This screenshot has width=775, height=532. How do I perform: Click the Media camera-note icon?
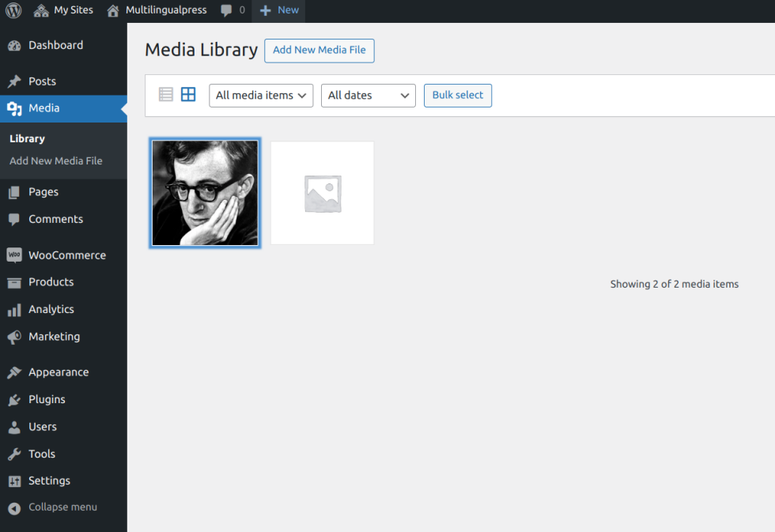click(x=14, y=108)
